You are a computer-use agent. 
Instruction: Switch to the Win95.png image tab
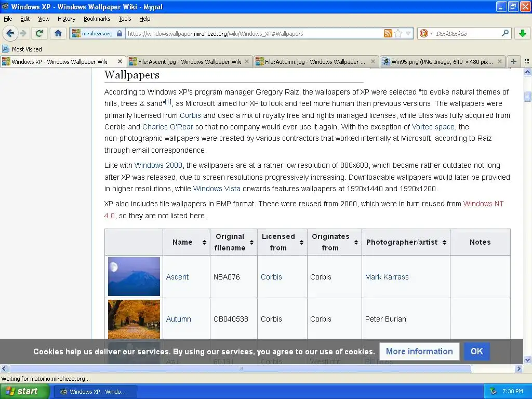pos(443,61)
